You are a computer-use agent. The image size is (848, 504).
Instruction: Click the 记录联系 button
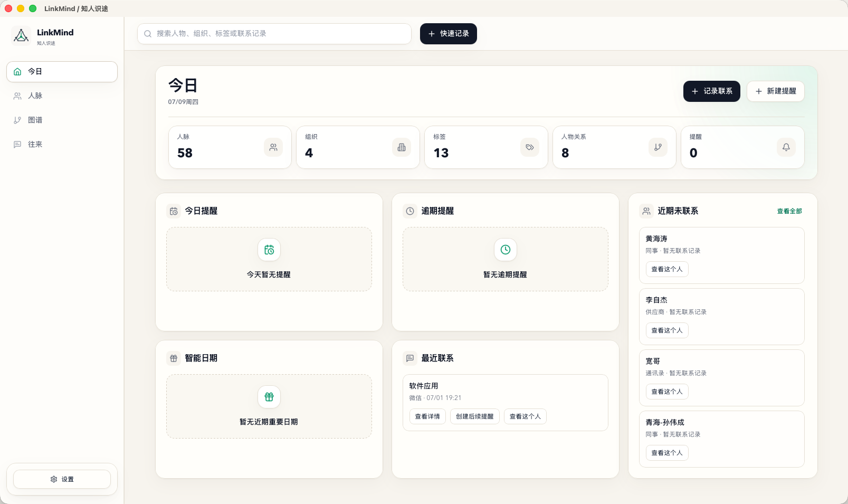tap(712, 91)
